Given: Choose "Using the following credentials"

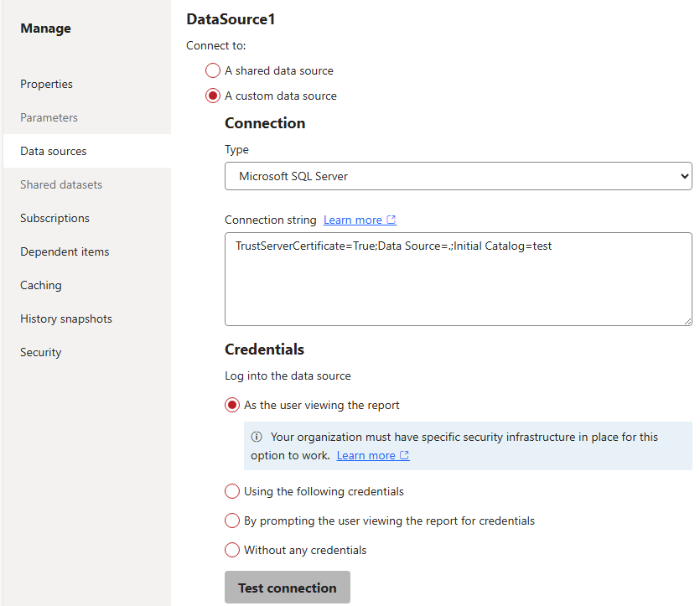Looking at the screenshot, I should coord(232,491).
